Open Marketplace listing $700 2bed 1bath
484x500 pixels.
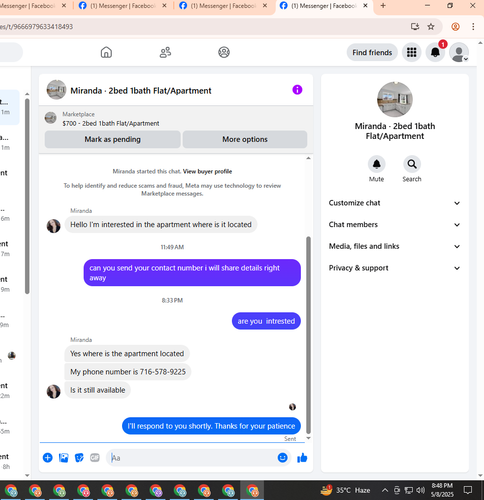[x=111, y=123]
